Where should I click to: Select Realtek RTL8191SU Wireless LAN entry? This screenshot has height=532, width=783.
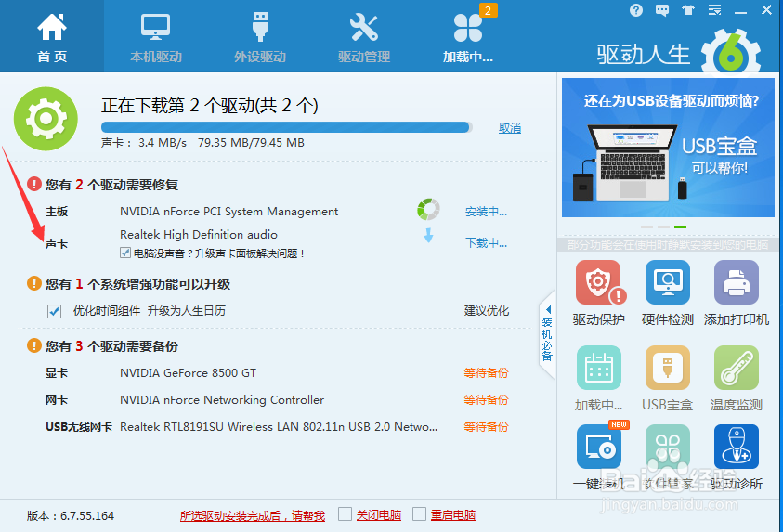[x=279, y=427]
